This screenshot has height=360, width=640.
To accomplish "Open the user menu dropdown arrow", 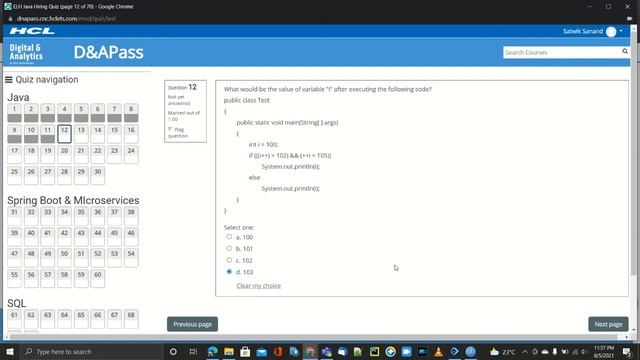I will tap(621, 31).
